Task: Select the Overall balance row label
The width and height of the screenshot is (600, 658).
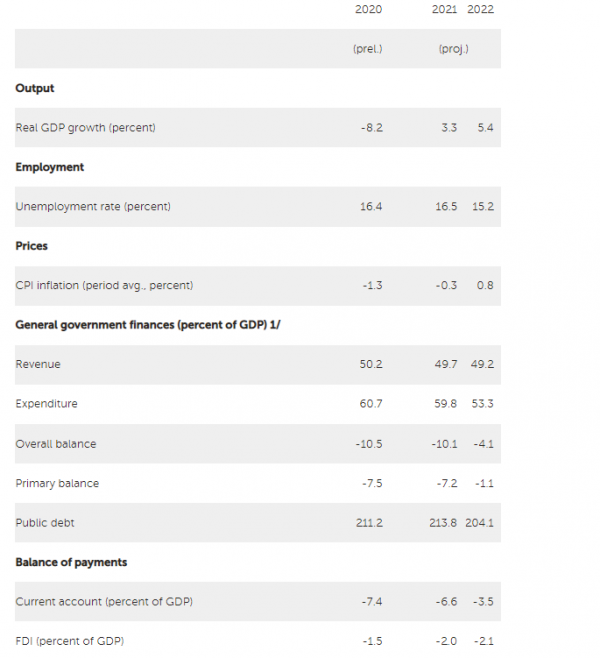Action: coord(56,444)
